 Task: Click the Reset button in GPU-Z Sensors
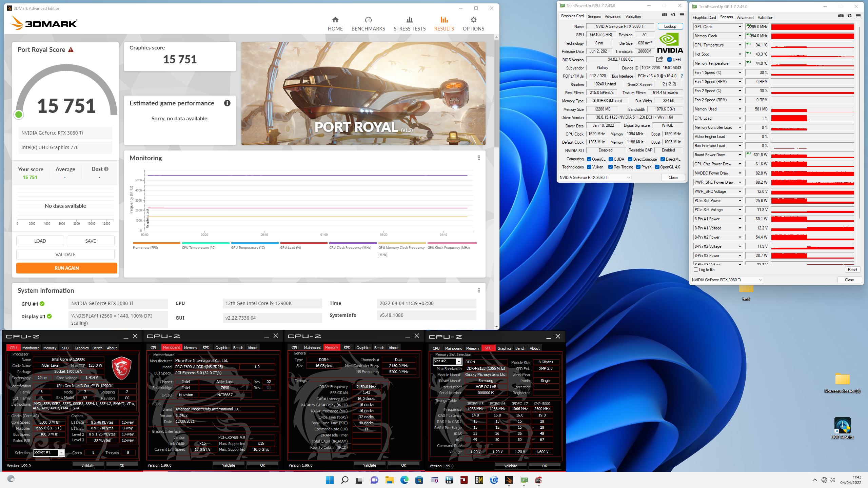tap(852, 270)
